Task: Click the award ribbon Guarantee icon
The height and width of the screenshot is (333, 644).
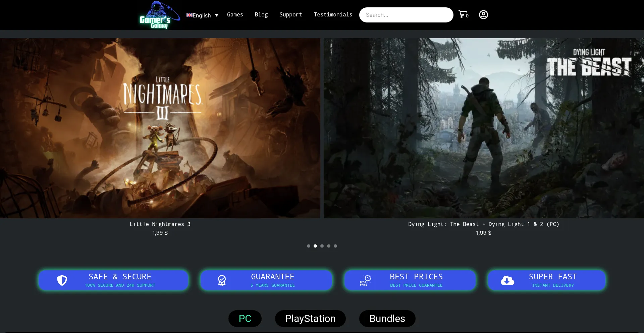Action: (x=222, y=280)
